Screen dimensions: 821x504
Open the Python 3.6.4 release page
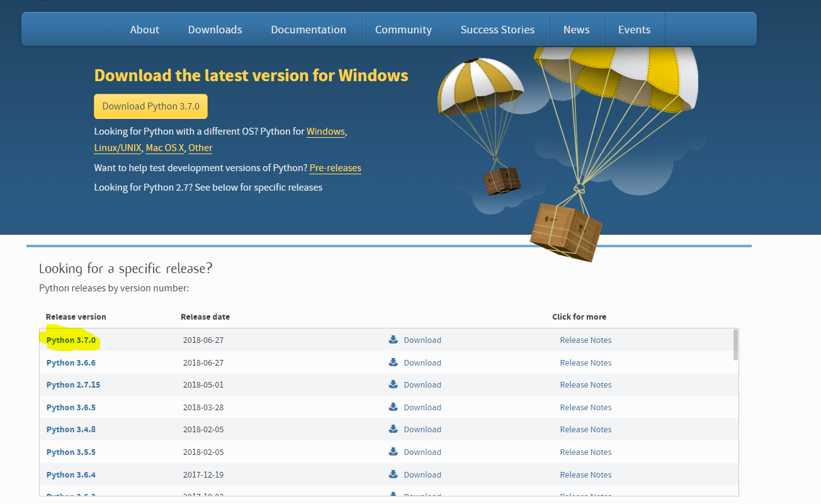point(71,474)
